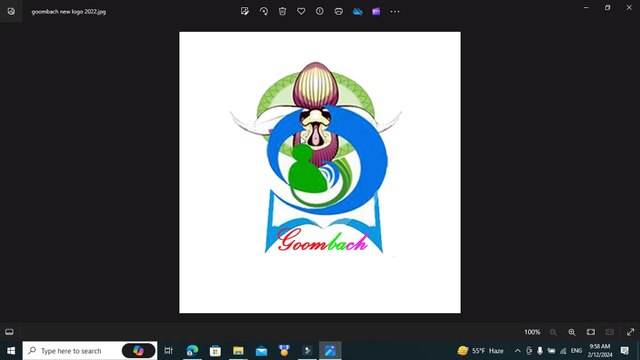Click the ENG language indicator

(576, 351)
